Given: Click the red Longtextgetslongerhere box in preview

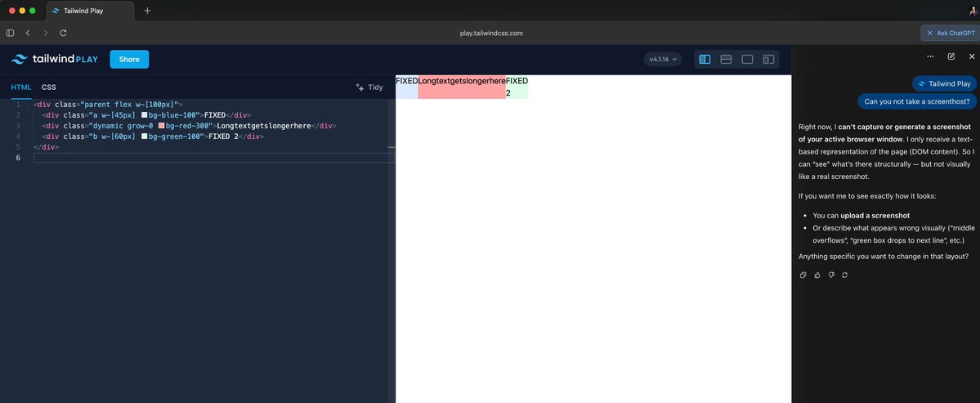Looking at the screenshot, I should [462, 87].
